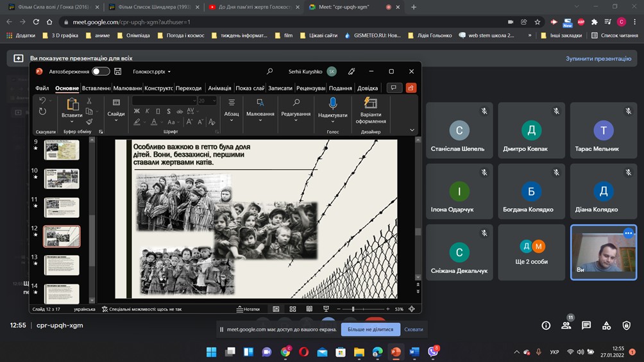Open the Рецензування ribbon tab
644x362 pixels.
(x=310, y=88)
